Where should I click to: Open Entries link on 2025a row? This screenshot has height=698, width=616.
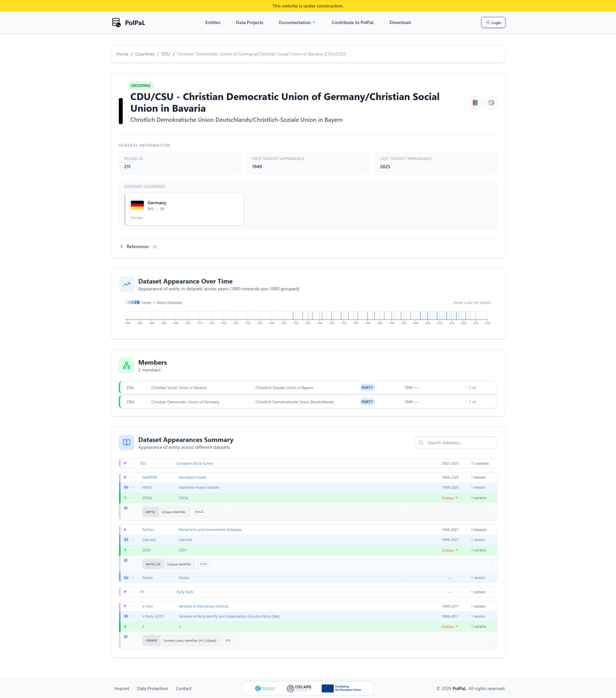450,498
